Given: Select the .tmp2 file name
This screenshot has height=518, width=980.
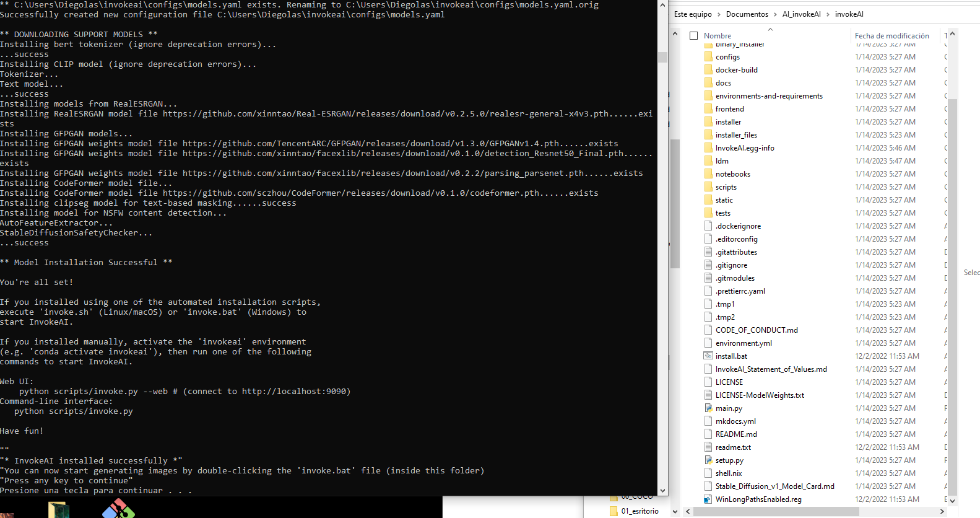Looking at the screenshot, I should point(725,317).
